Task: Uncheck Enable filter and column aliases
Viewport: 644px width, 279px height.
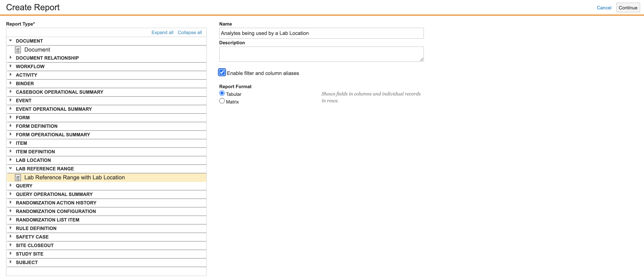Action: 222,72
